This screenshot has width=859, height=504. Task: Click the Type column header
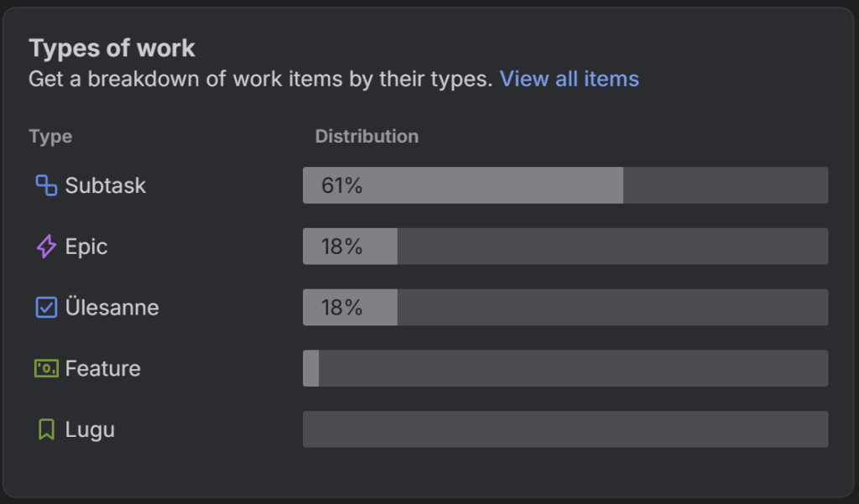coord(50,136)
